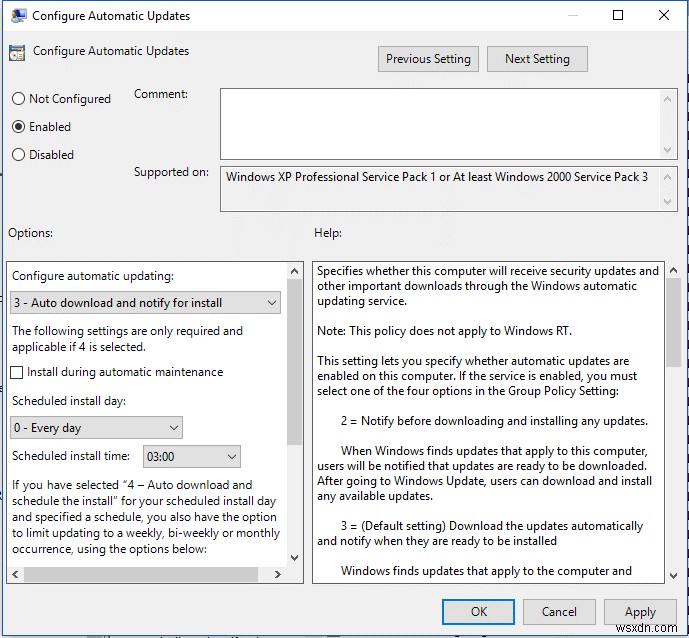Click Options panel scroll right arrow
The image size is (689, 638).
(x=278, y=574)
